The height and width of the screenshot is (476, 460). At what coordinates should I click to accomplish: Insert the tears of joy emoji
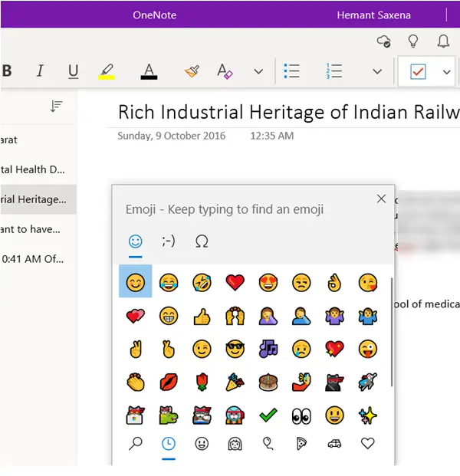pos(169,283)
